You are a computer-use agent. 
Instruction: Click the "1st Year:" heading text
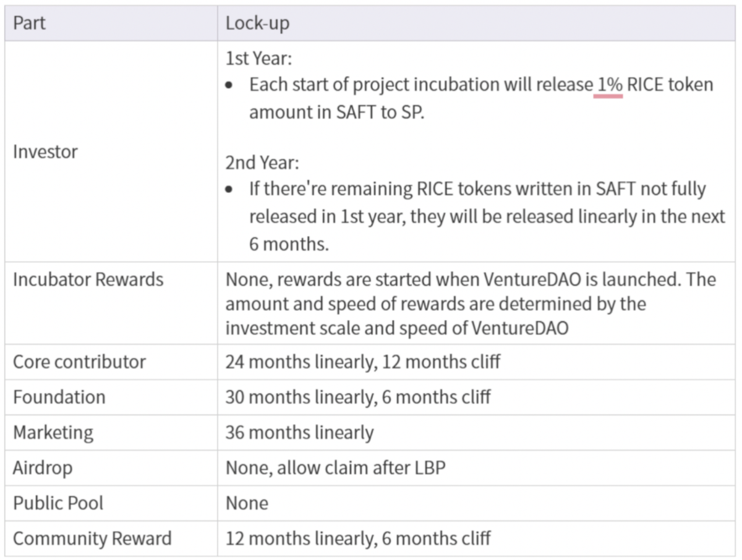click(x=258, y=59)
